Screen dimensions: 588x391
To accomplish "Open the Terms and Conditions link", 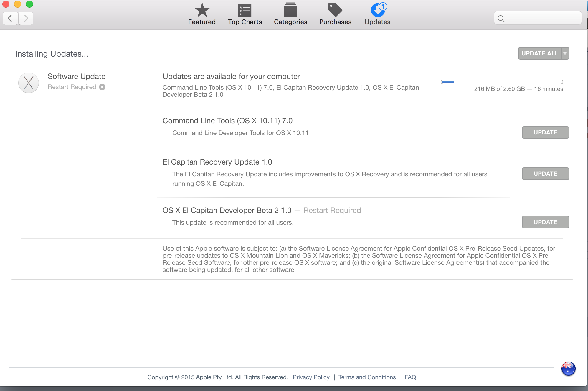I will click(x=367, y=377).
